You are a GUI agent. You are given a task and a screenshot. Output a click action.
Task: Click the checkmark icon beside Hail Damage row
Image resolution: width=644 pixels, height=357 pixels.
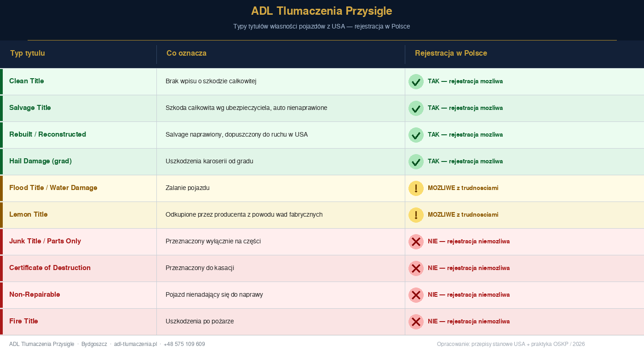pyautogui.click(x=416, y=162)
